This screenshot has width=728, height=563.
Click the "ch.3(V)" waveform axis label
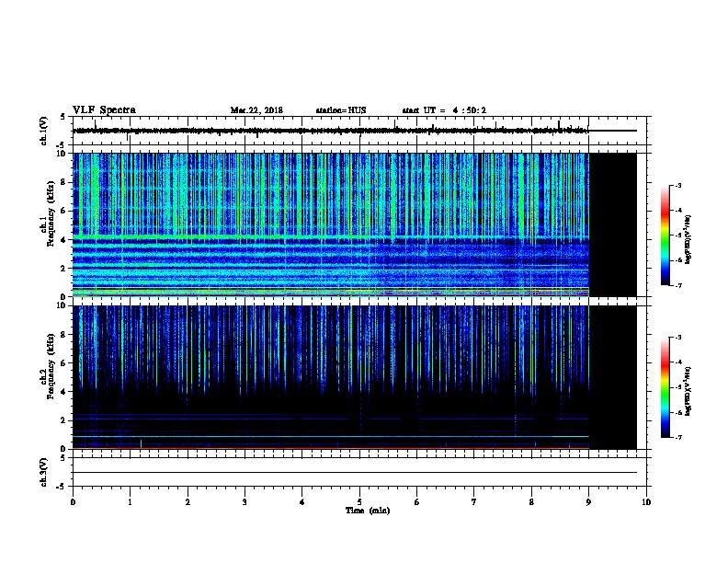click(44, 472)
